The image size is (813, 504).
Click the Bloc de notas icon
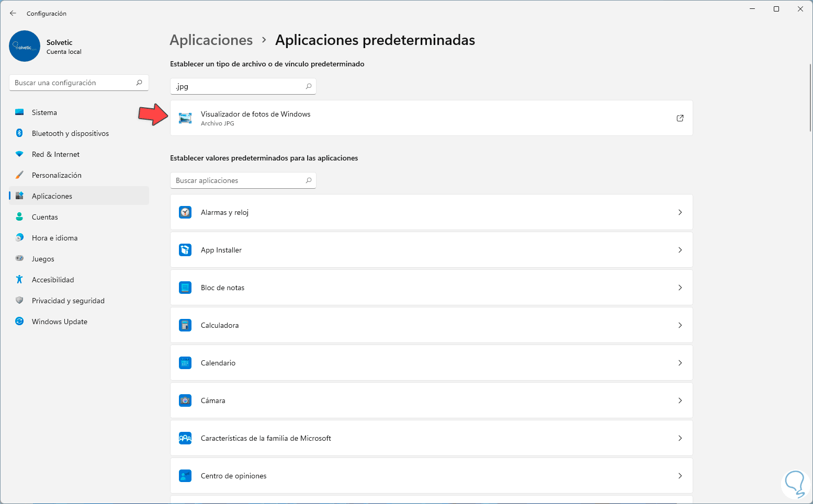(x=185, y=288)
